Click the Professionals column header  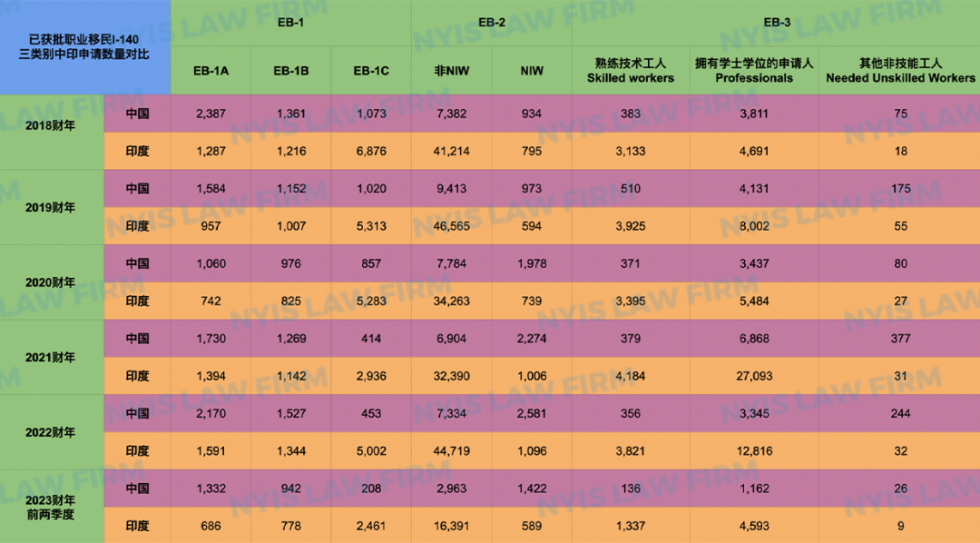point(754,71)
